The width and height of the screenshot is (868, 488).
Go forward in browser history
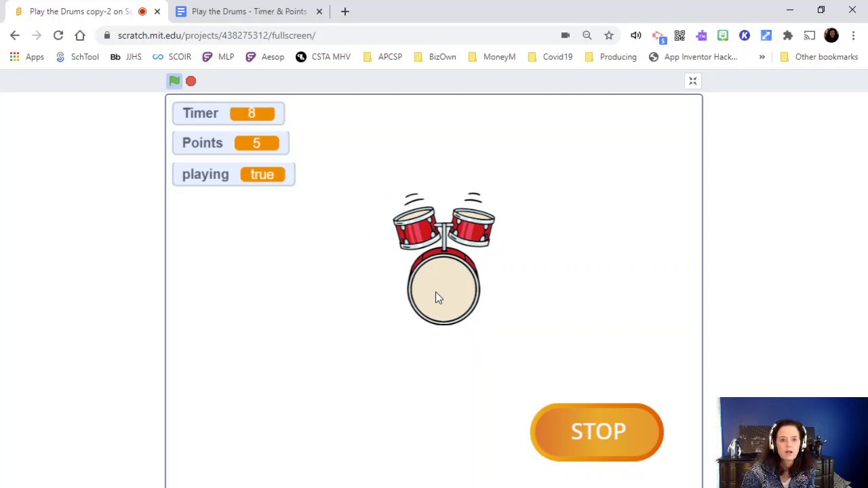(37, 35)
